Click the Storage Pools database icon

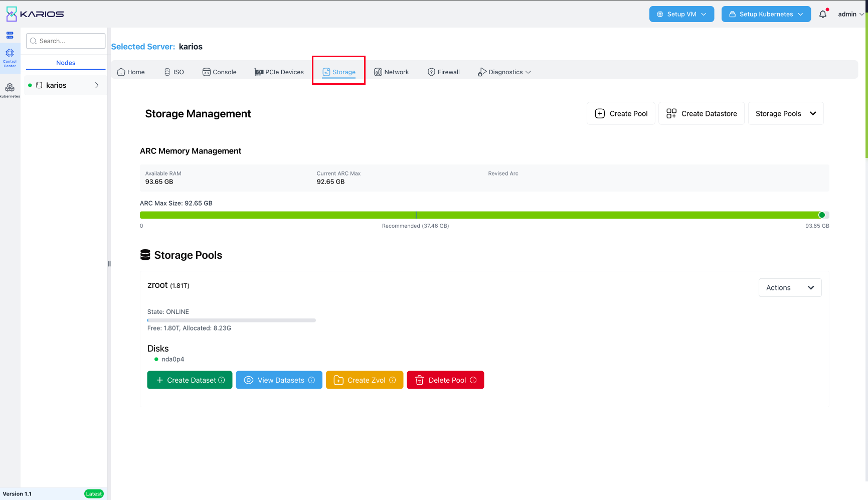[x=145, y=255]
